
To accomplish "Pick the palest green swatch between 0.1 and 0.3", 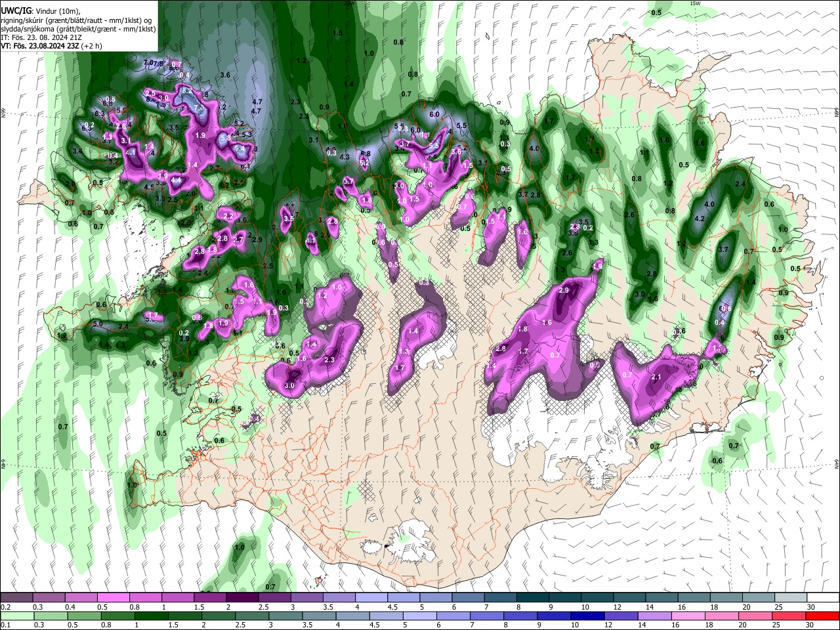I will (x=18, y=616).
